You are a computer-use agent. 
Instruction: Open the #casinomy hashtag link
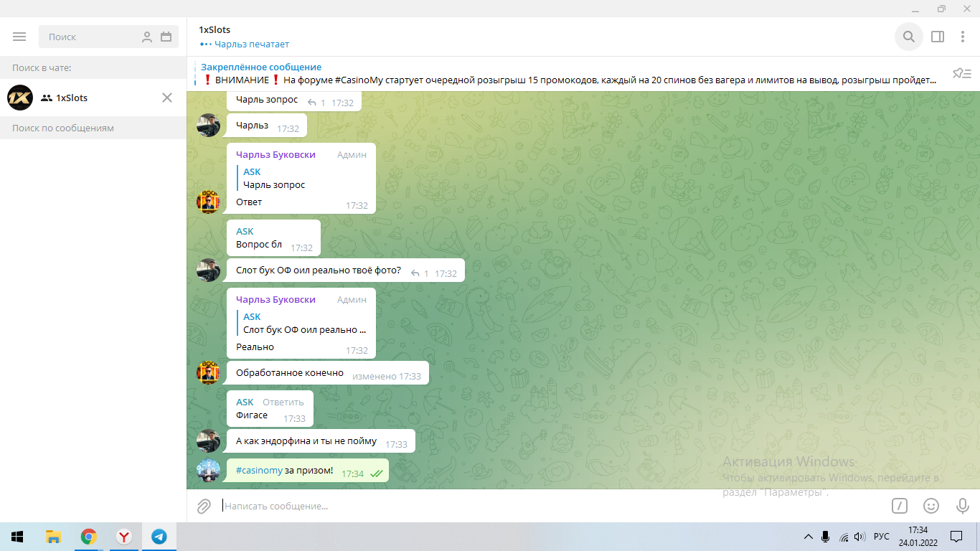coord(259,471)
